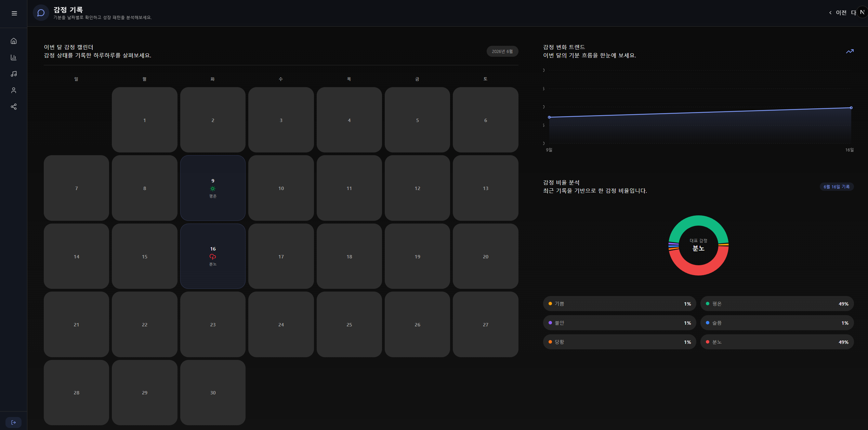
Task: Open calendar day 19
Action: [417, 256]
